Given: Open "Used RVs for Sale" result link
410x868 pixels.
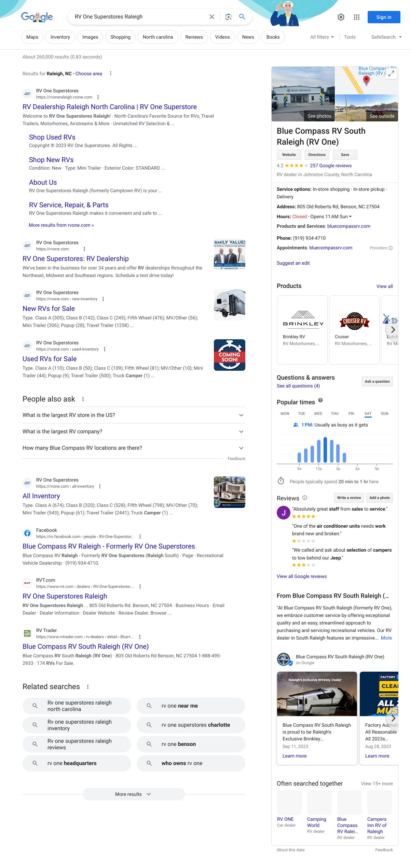Looking at the screenshot, I should point(50,359).
